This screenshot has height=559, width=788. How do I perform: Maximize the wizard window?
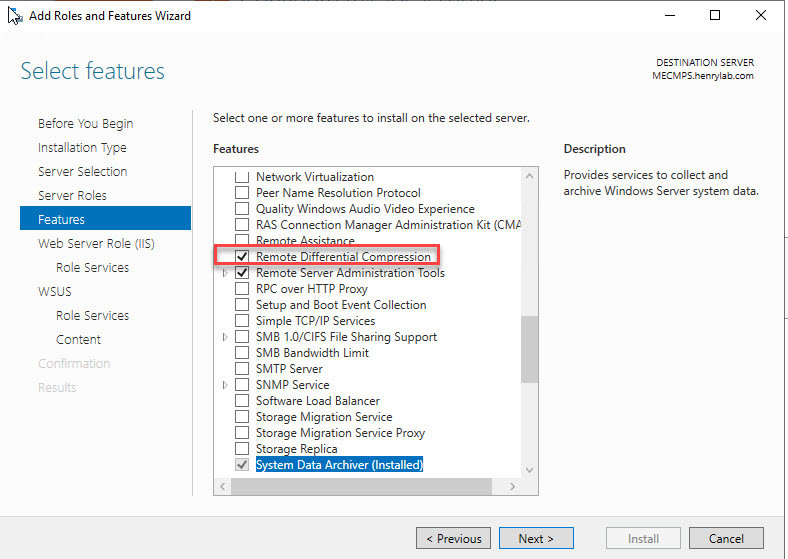(715, 15)
